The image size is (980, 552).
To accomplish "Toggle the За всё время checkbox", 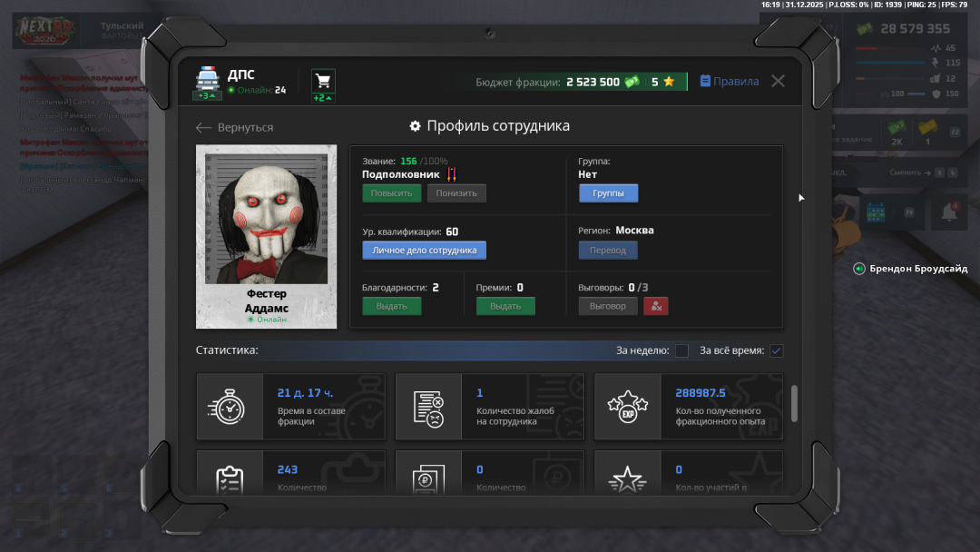I will pyautogui.click(x=776, y=350).
